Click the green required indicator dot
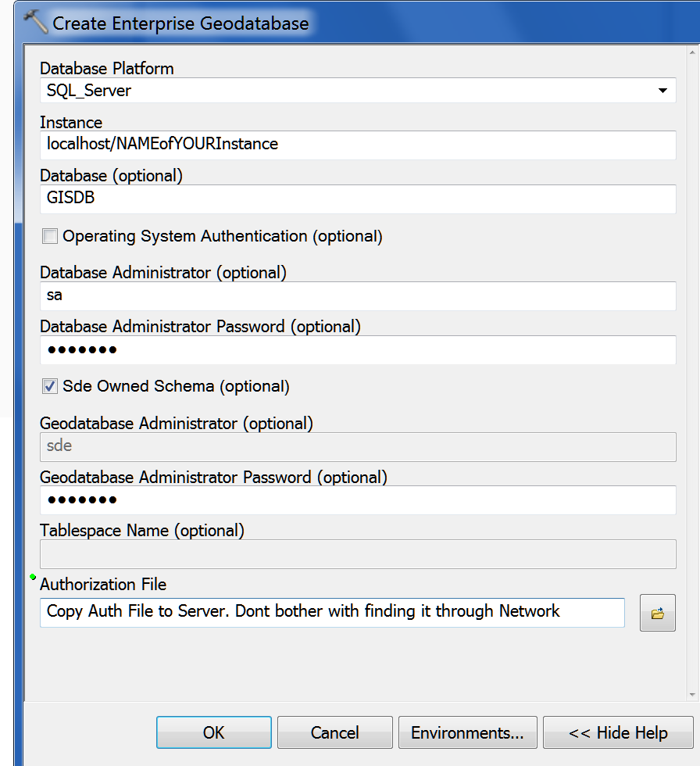Screen dimensions: 700x766 (x=33, y=577)
